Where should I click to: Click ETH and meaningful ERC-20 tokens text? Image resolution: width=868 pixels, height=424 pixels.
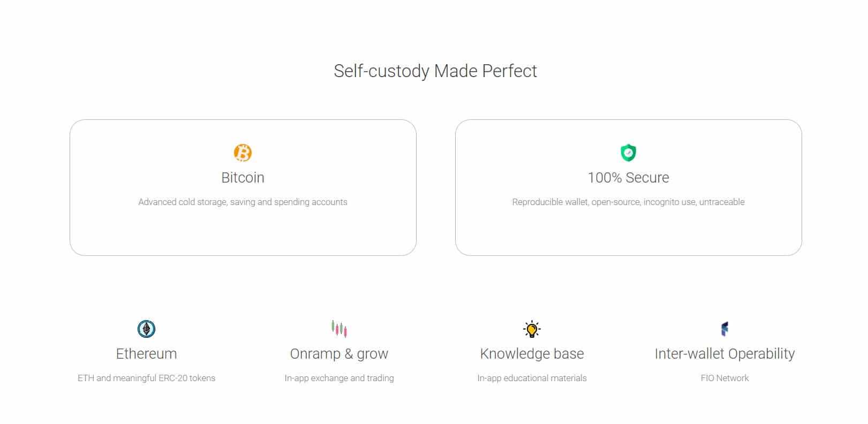(x=146, y=378)
